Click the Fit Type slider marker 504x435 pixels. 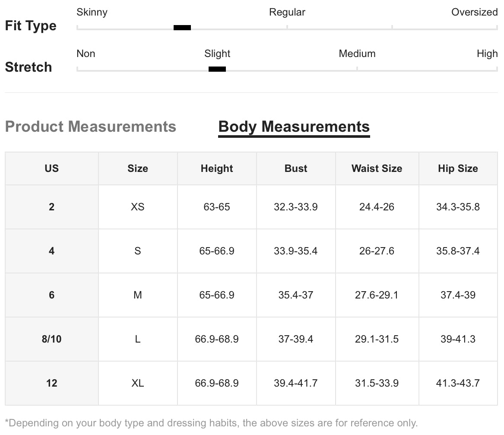point(182,28)
